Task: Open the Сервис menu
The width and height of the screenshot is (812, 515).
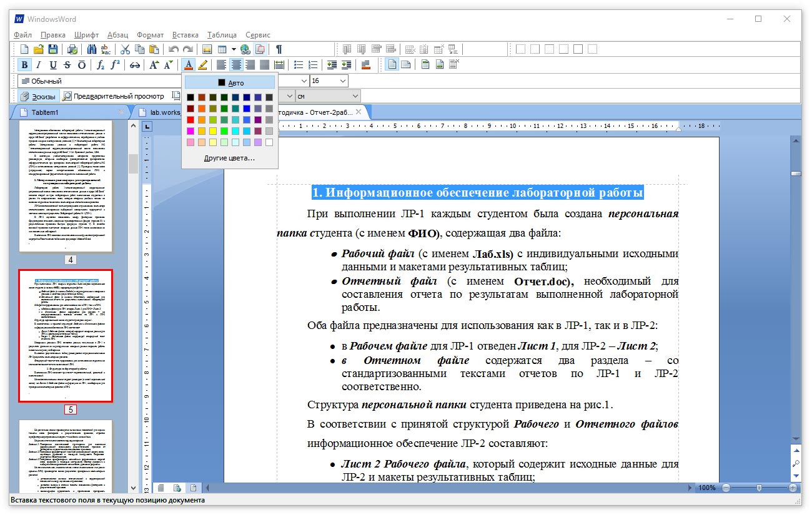Action: point(258,35)
